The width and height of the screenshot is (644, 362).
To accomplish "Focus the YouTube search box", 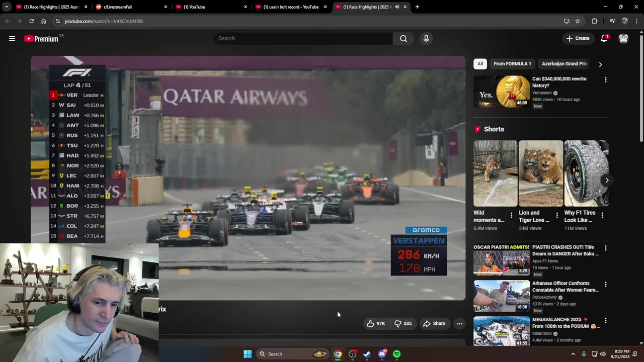I will [x=303, y=38].
